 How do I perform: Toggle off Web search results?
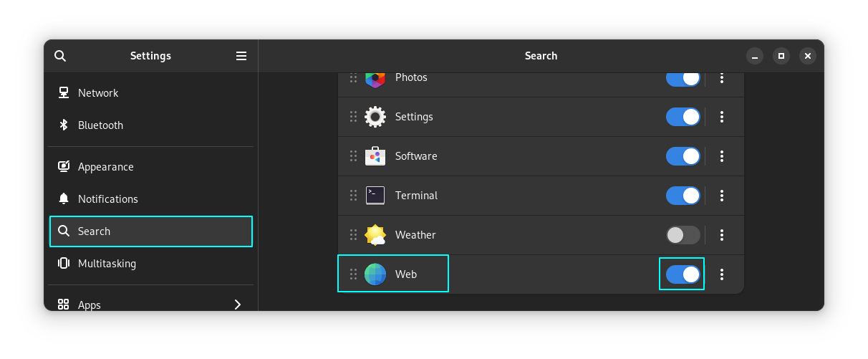pyautogui.click(x=683, y=274)
